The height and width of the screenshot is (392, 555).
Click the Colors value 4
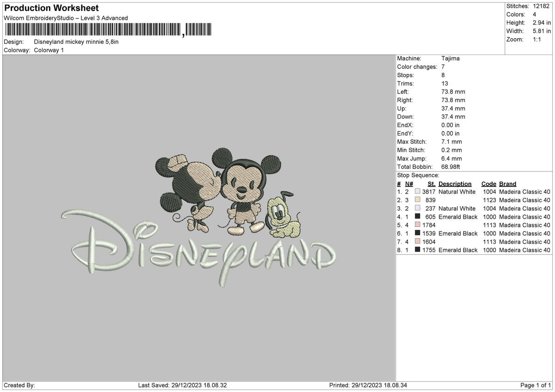[534, 14]
